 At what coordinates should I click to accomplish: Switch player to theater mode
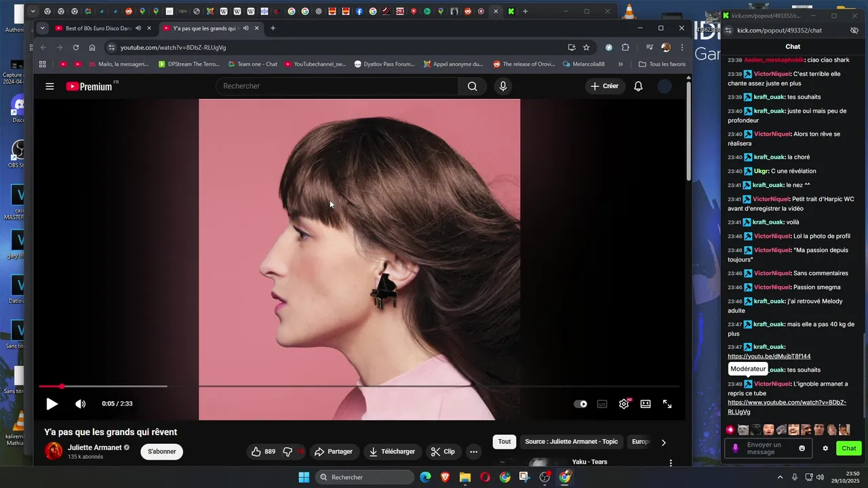click(646, 404)
